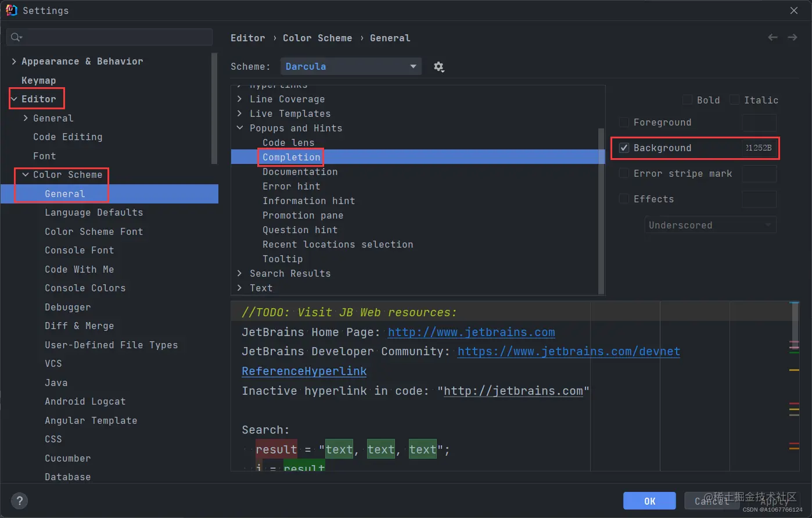This screenshot has width=812, height=518.
Task: Select the Documentation attribute item
Action: pyautogui.click(x=300, y=172)
